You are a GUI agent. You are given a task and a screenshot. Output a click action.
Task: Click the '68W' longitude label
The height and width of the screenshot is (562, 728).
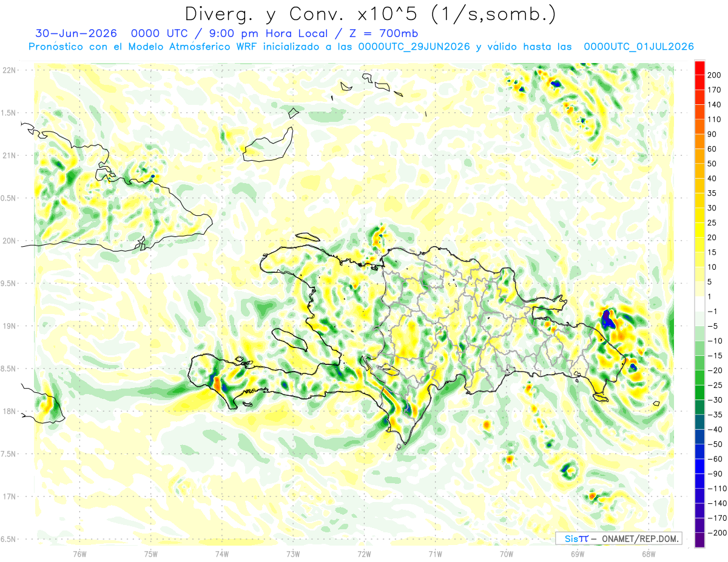[x=648, y=554]
